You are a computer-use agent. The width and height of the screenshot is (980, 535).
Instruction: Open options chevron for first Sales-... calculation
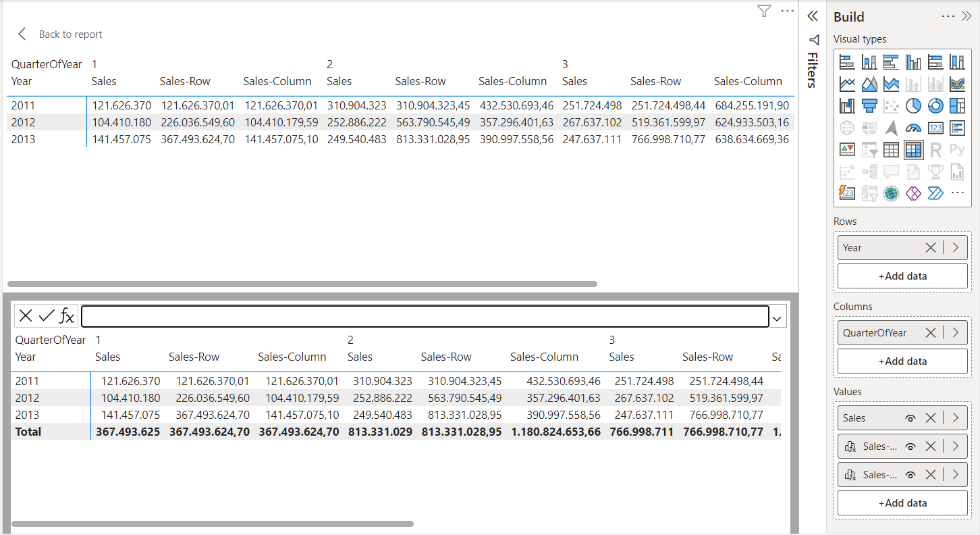(955, 447)
